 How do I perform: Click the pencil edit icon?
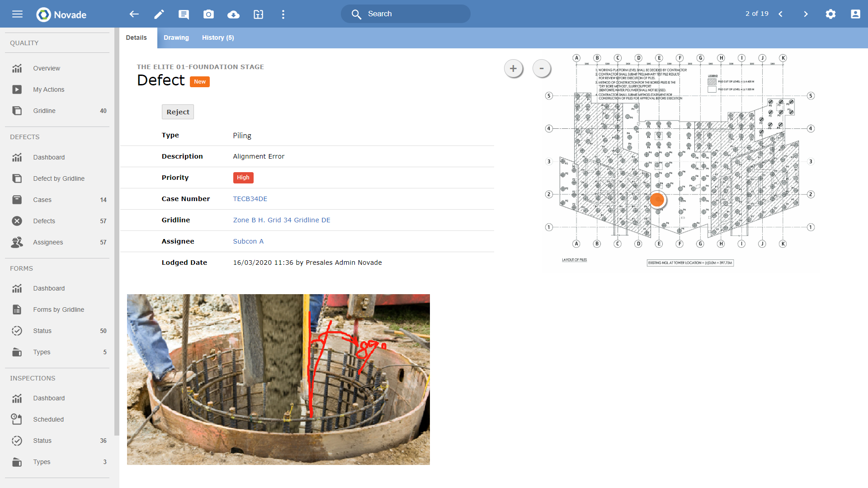[159, 14]
